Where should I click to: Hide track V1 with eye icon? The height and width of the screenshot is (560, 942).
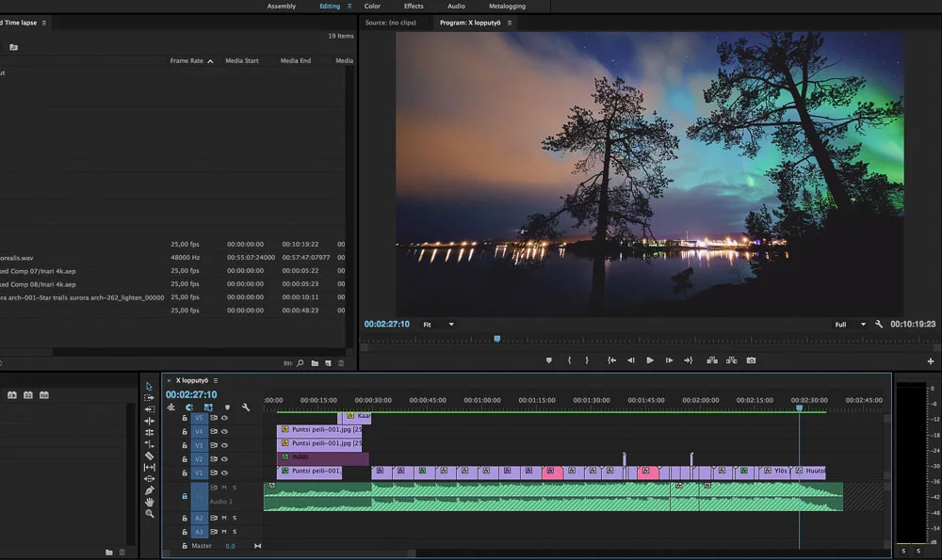(x=224, y=473)
